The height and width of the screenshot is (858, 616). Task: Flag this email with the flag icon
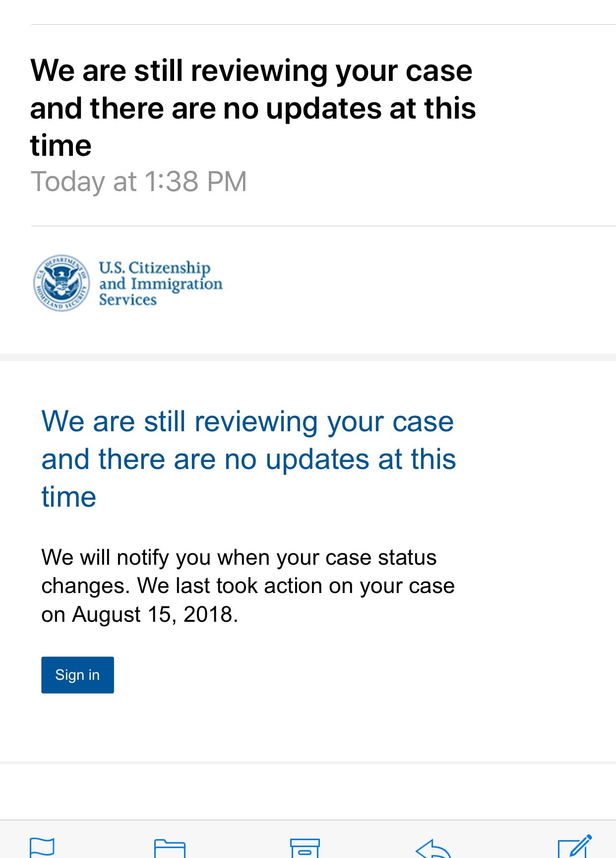tap(42, 847)
